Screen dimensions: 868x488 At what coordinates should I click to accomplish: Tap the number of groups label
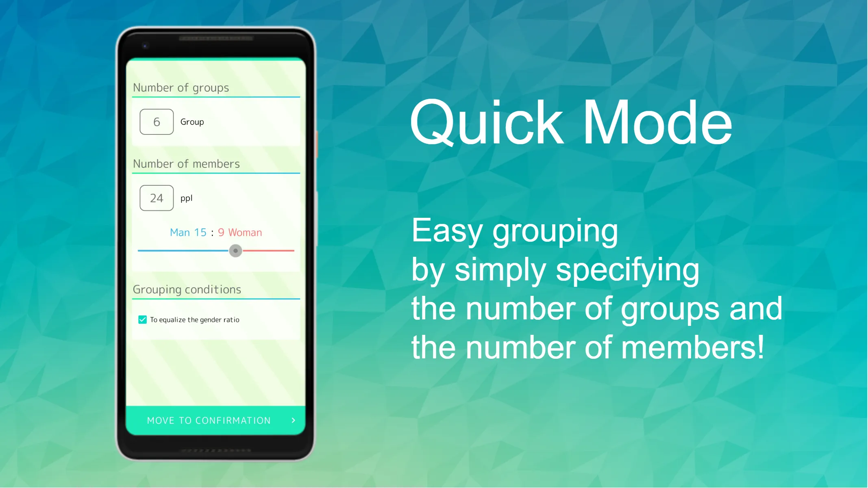(181, 88)
